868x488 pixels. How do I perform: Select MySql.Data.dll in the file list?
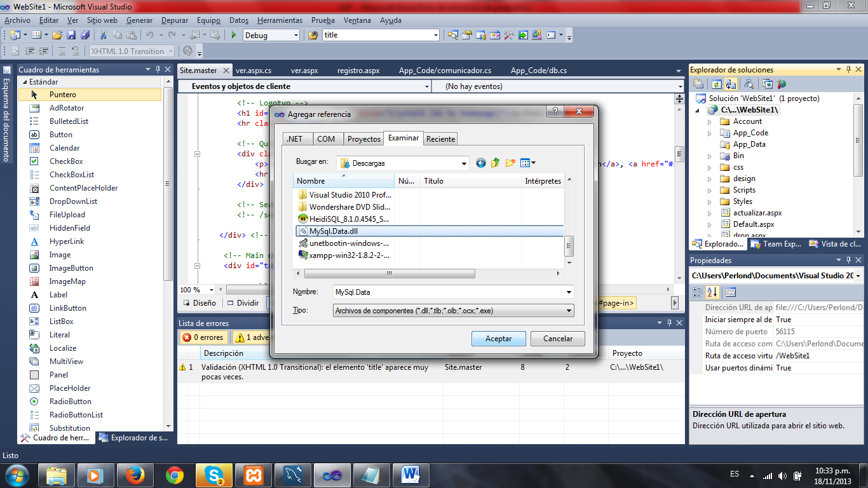click(430, 231)
